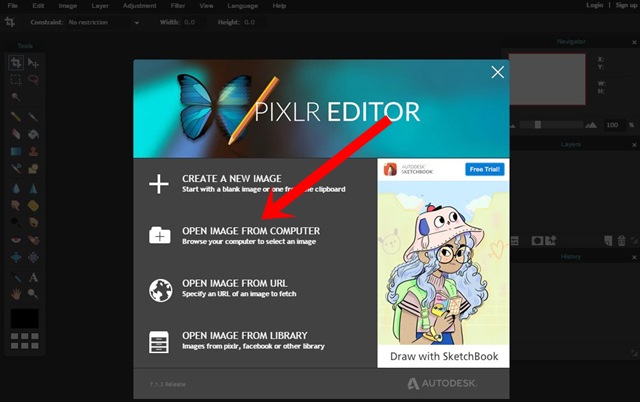Select the Crop tool in Tools panel
The image size is (640, 402).
coord(16,63)
